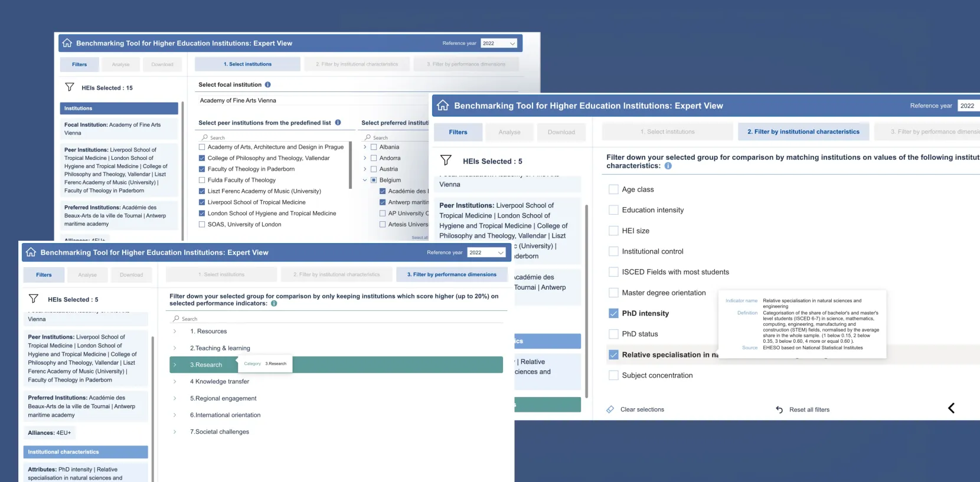Select highlighted 3. Filter by performance dimensions tab

(452, 274)
